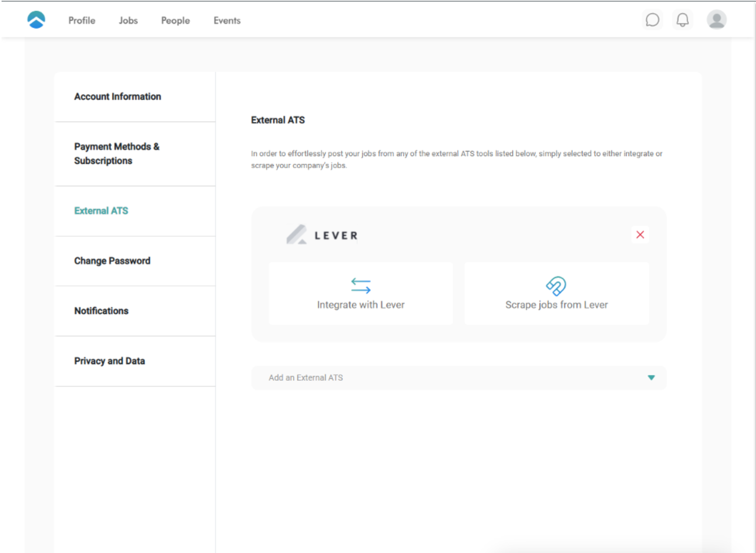Go to Payment Methods & Subscriptions
Viewport: 756px width, 553px height.
point(116,153)
